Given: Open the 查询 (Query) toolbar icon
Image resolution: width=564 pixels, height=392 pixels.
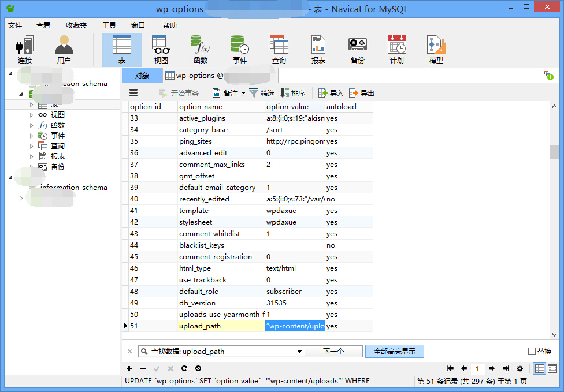Looking at the screenshot, I should click(x=279, y=49).
